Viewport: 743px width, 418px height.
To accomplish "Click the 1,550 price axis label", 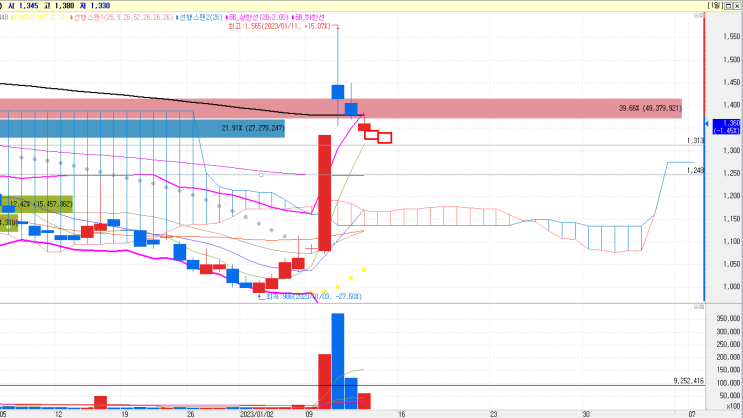I will pyautogui.click(x=732, y=36).
